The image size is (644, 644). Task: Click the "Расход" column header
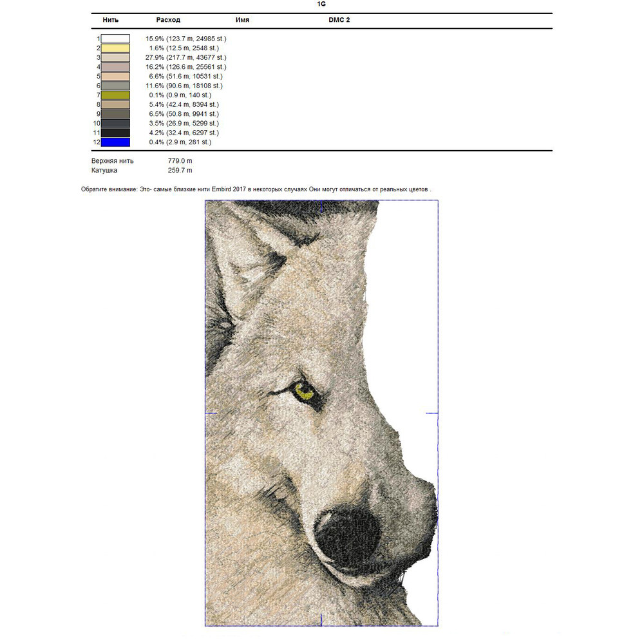168,20
